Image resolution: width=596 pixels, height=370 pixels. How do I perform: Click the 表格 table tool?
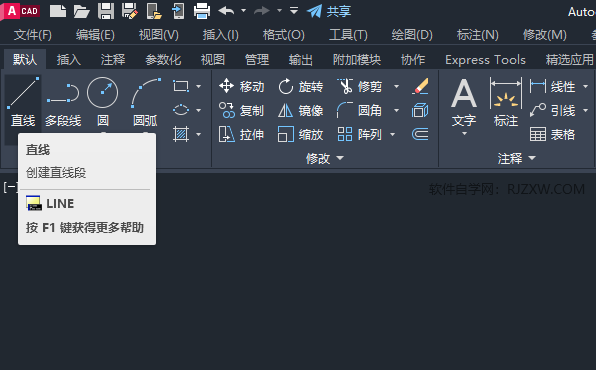click(552, 135)
